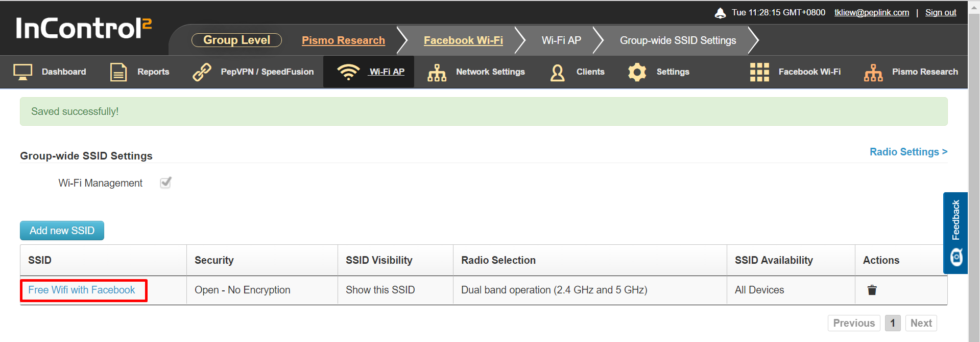Go to the Previous page
The height and width of the screenshot is (342, 980).
854,323
